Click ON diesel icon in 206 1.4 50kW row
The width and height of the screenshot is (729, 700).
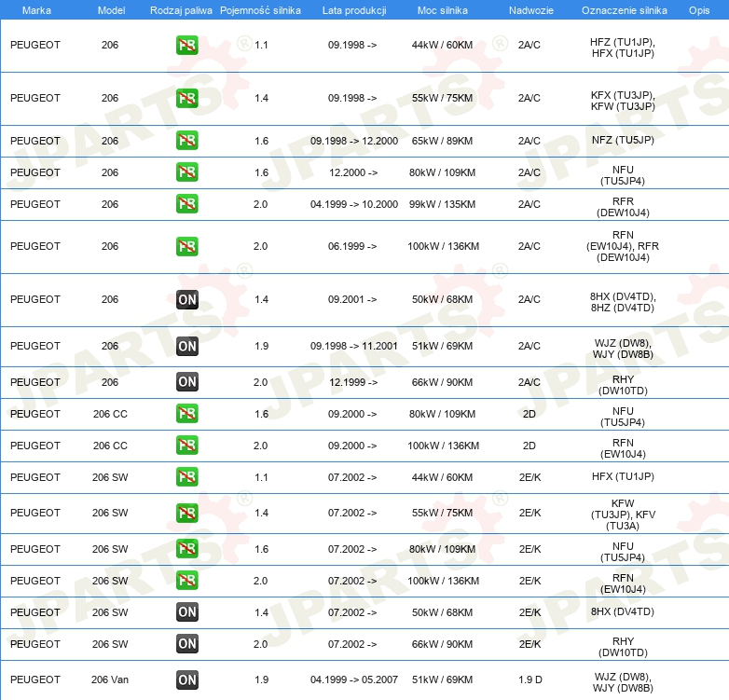click(186, 299)
